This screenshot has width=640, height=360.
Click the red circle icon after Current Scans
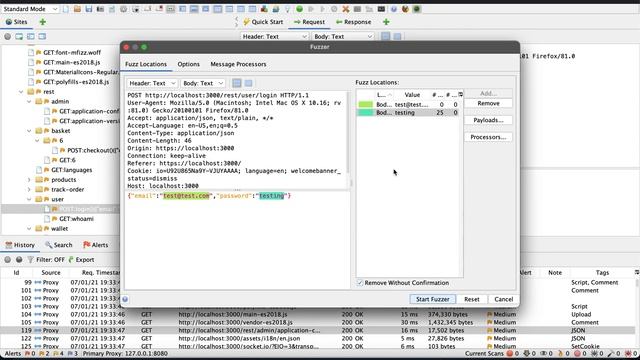pyautogui.click(x=509, y=353)
